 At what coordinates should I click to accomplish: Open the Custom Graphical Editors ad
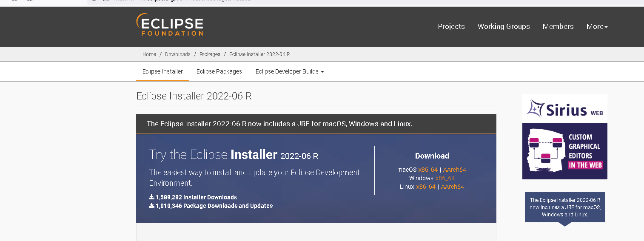(x=565, y=151)
